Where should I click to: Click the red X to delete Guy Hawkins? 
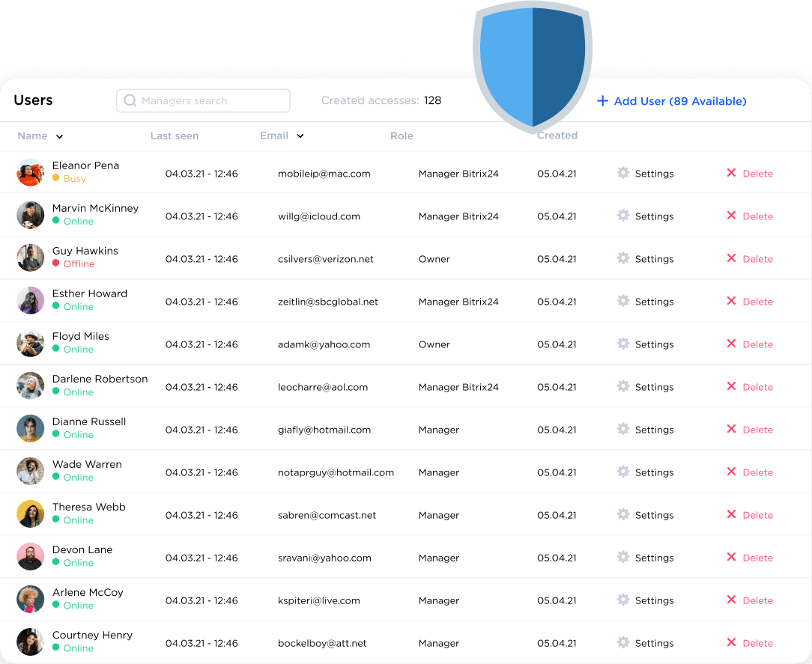(731, 258)
